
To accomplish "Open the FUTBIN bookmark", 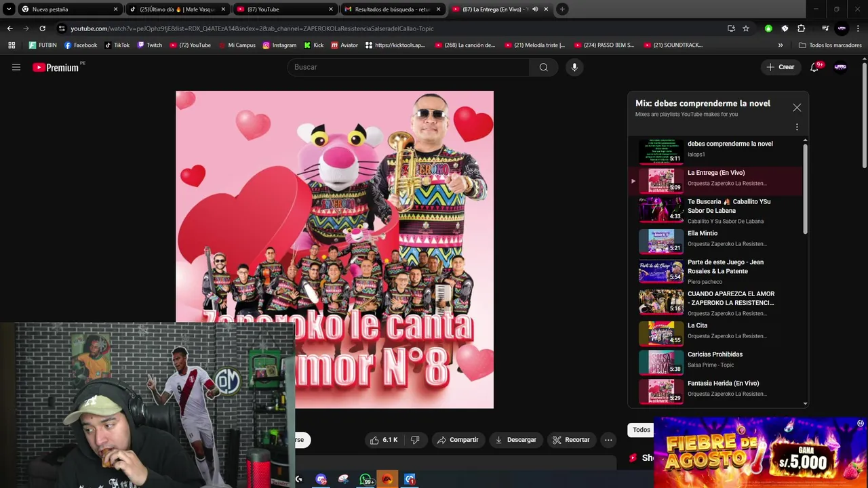I will [43, 45].
